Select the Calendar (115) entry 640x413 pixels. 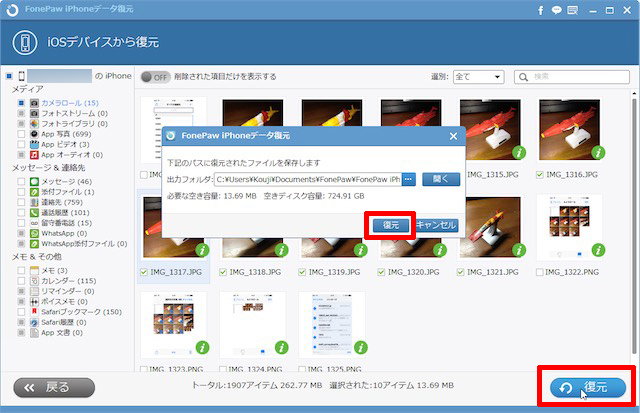coord(69,281)
